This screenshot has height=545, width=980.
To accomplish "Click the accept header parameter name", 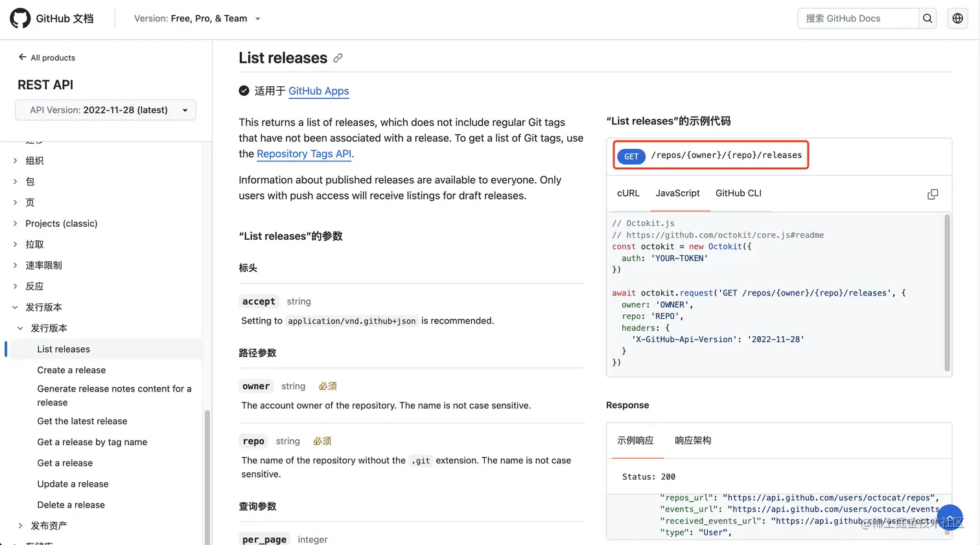I will pos(259,301).
